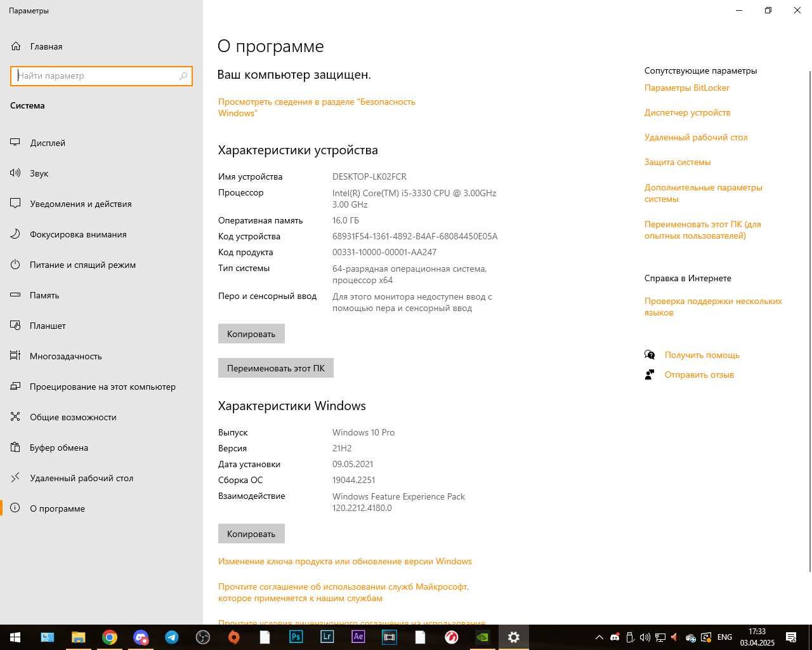Open Диспетчер устройств link
Screen dimensions: 812x650
point(688,112)
